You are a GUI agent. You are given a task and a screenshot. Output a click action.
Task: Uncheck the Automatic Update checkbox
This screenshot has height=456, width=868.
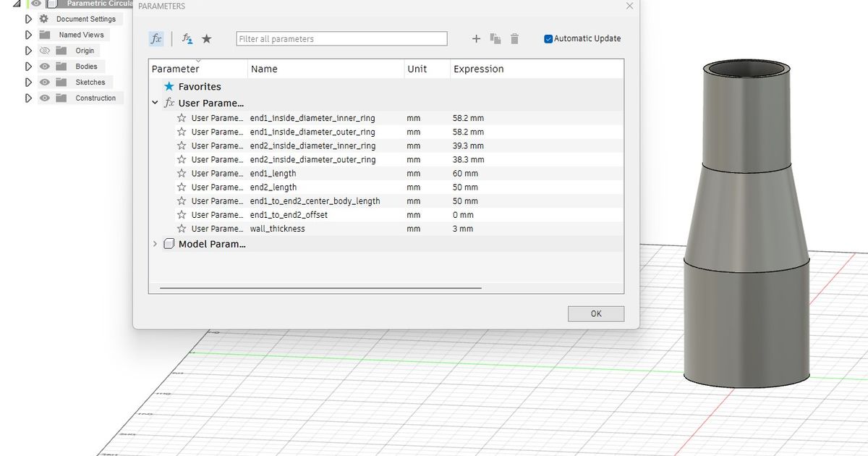pyautogui.click(x=548, y=39)
